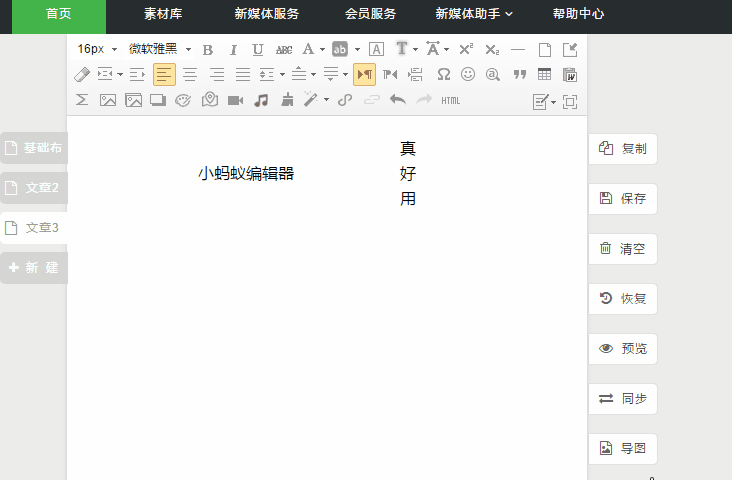
Task: Toggle underline text formatting
Action: pos(258,49)
